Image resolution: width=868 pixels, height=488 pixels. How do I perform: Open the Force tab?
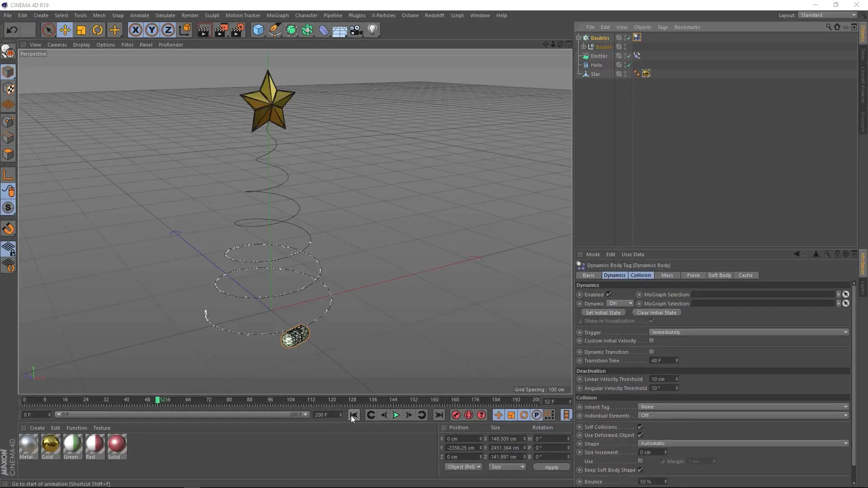[693, 275]
